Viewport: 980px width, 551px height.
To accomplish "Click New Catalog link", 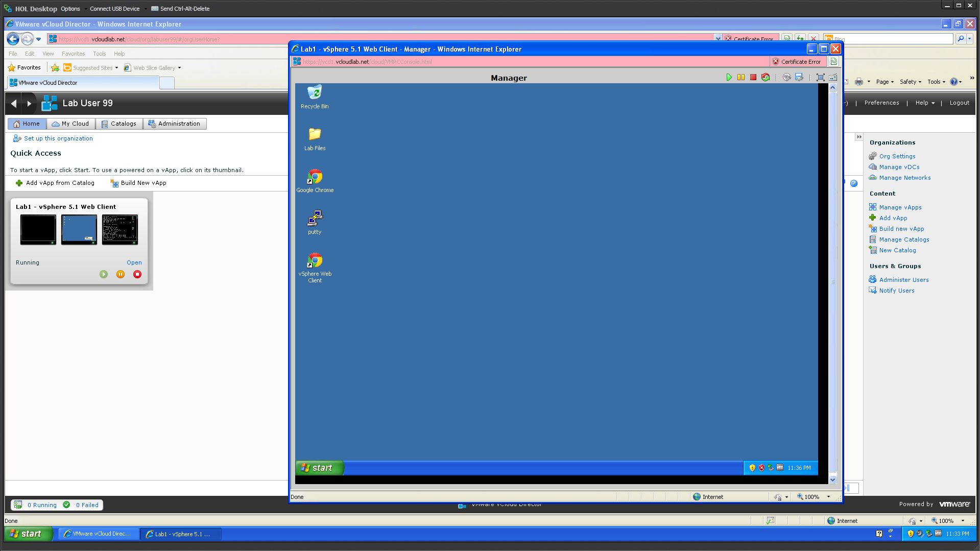I will (x=897, y=250).
